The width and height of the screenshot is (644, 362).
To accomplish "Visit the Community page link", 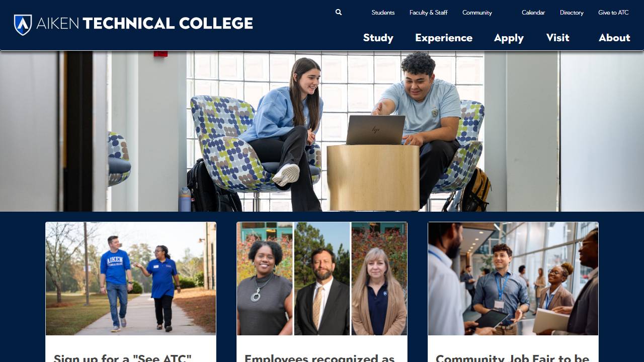I will point(477,13).
